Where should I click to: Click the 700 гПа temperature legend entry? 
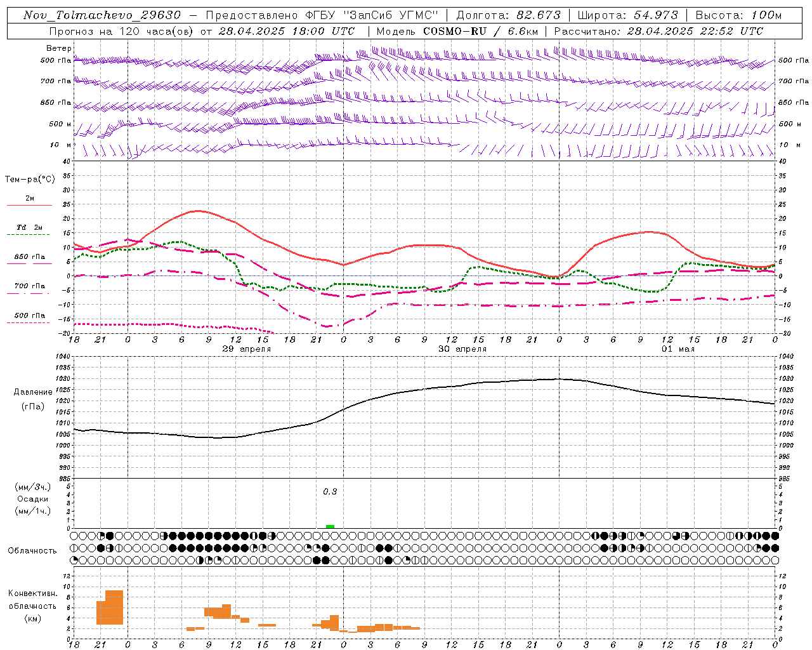click(x=30, y=286)
